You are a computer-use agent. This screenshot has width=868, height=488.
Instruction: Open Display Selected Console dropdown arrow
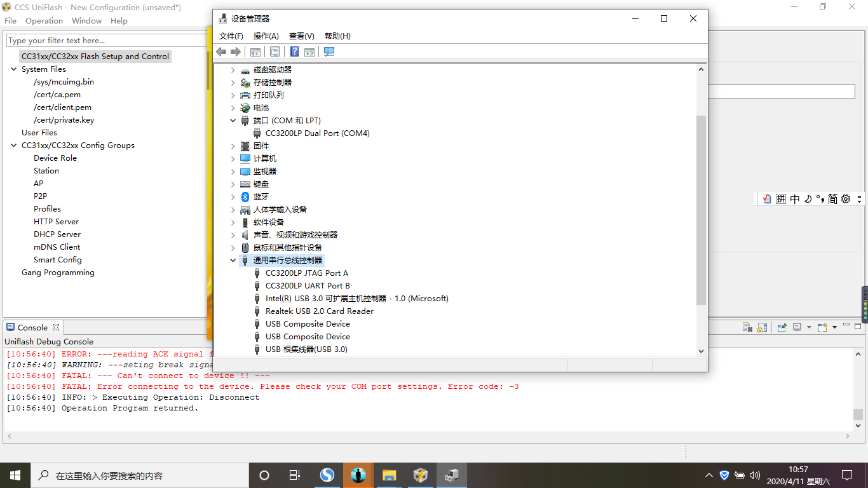(809, 327)
